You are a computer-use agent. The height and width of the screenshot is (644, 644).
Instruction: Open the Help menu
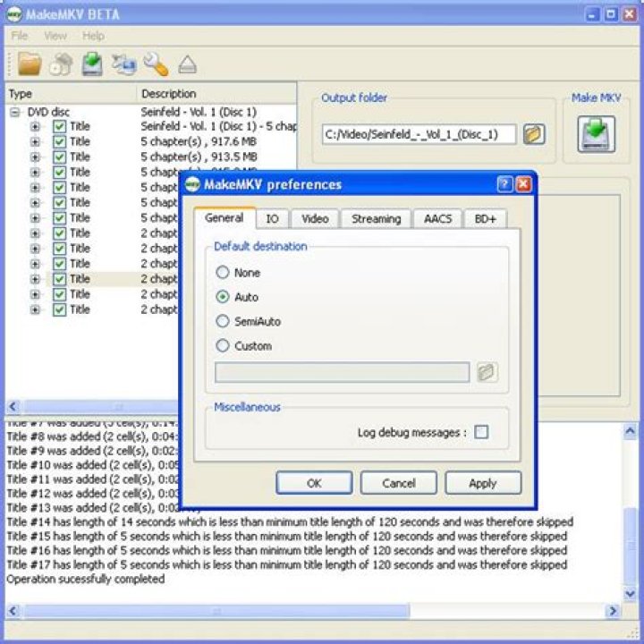tap(93, 36)
